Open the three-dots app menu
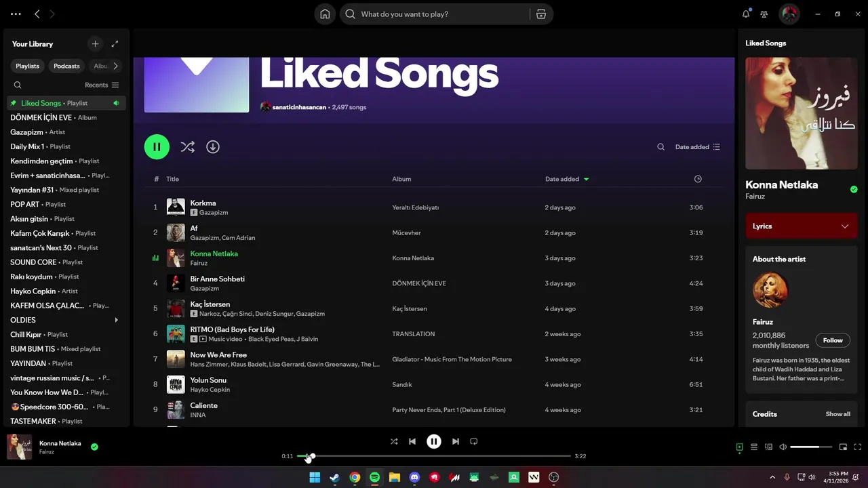The height and width of the screenshot is (488, 868). point(16,14)
